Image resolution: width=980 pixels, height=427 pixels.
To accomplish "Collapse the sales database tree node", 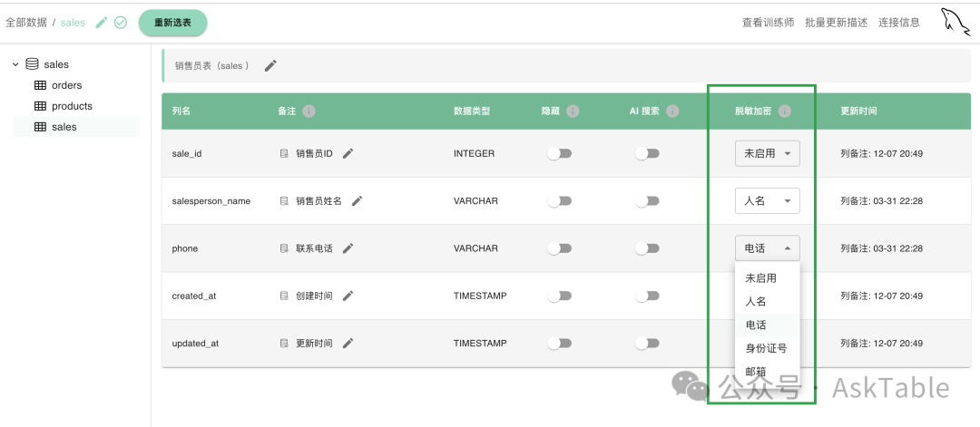I will tap(15, 64).
